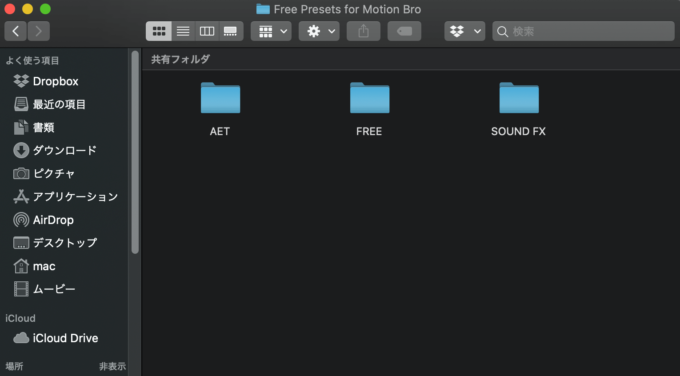Close the Finder window
680x376 pixels.
(x=10, y=9)
